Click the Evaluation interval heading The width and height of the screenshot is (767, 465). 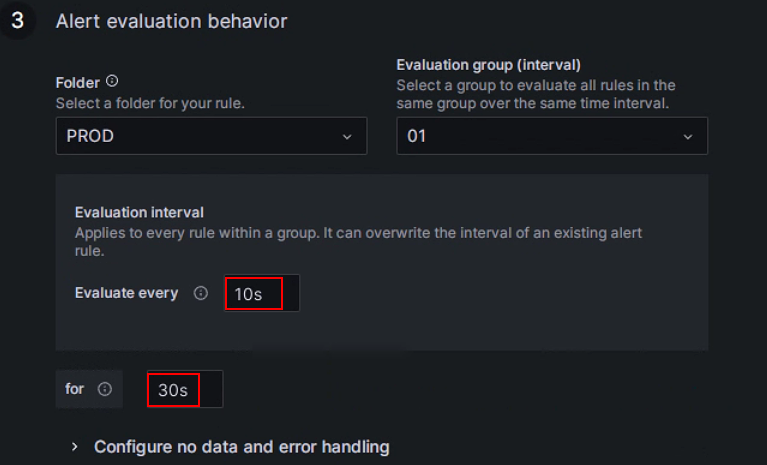(x=139, y=212)
